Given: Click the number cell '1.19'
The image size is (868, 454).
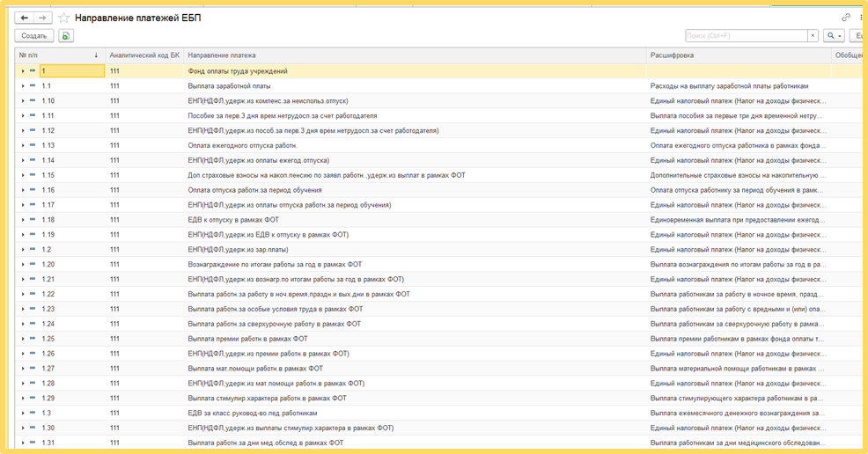Looking at the screenshot, I should point(48,235).
